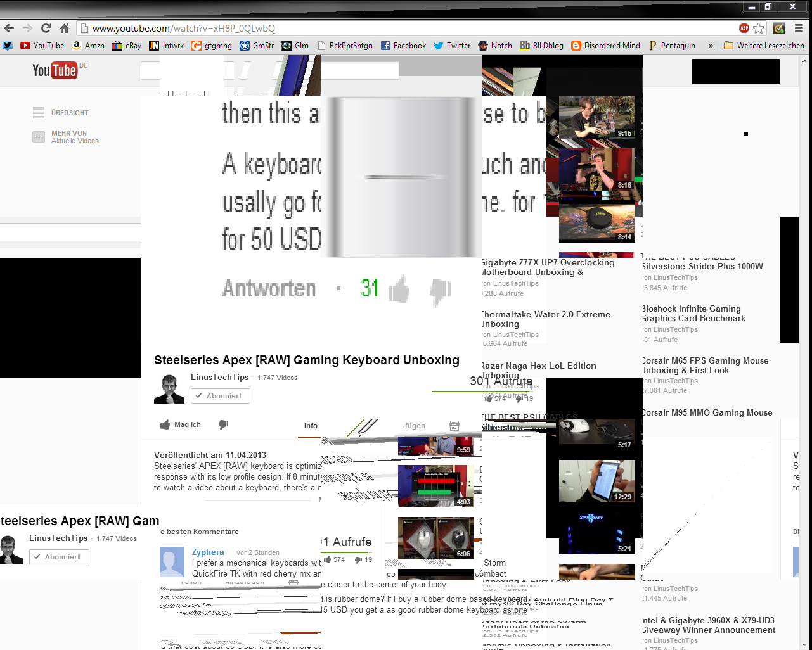812x650 pixels.
Task: Open the BILDblog bookmark
Action: coord(542,46)
